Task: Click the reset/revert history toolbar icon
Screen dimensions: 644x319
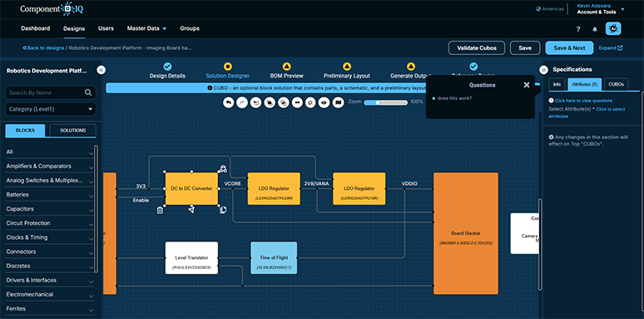Action: point(256,102)
